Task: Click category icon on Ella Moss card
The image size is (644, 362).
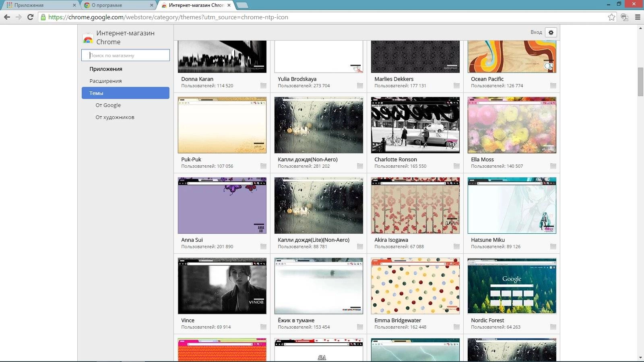Action: (553, 166)
